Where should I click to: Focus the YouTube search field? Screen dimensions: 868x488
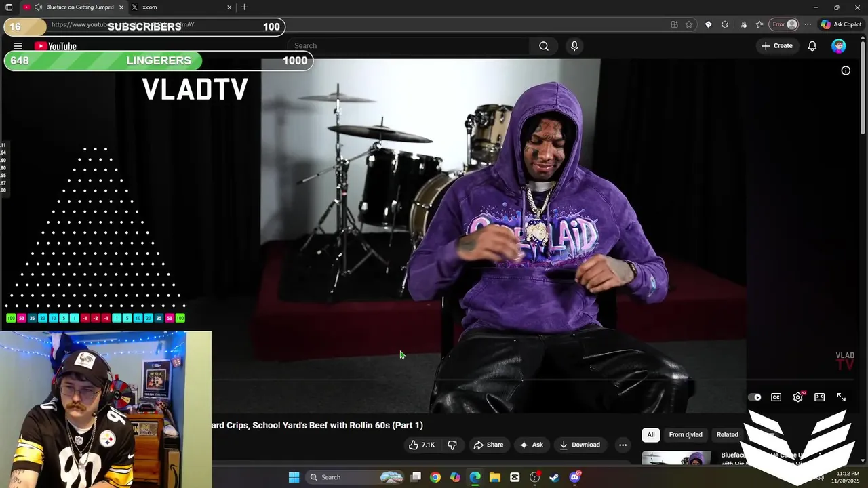point(408,46)
